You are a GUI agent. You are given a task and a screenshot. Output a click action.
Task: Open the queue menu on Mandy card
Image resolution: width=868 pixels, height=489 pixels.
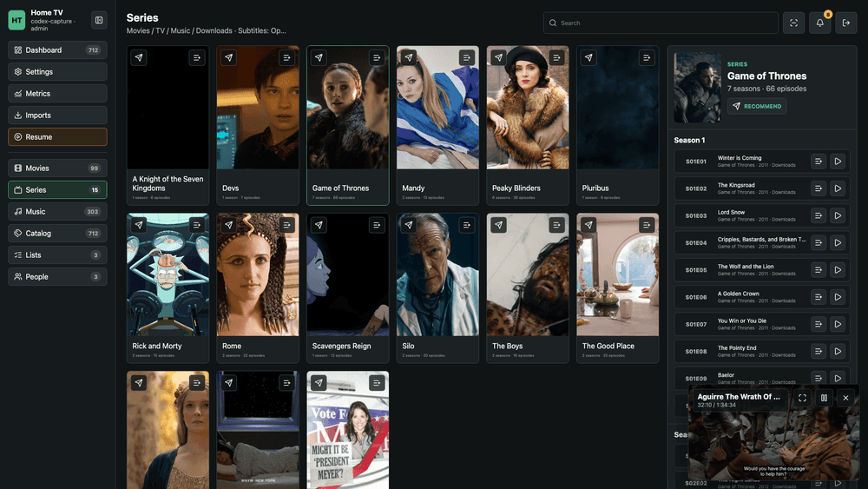click(x=467, y=57)
